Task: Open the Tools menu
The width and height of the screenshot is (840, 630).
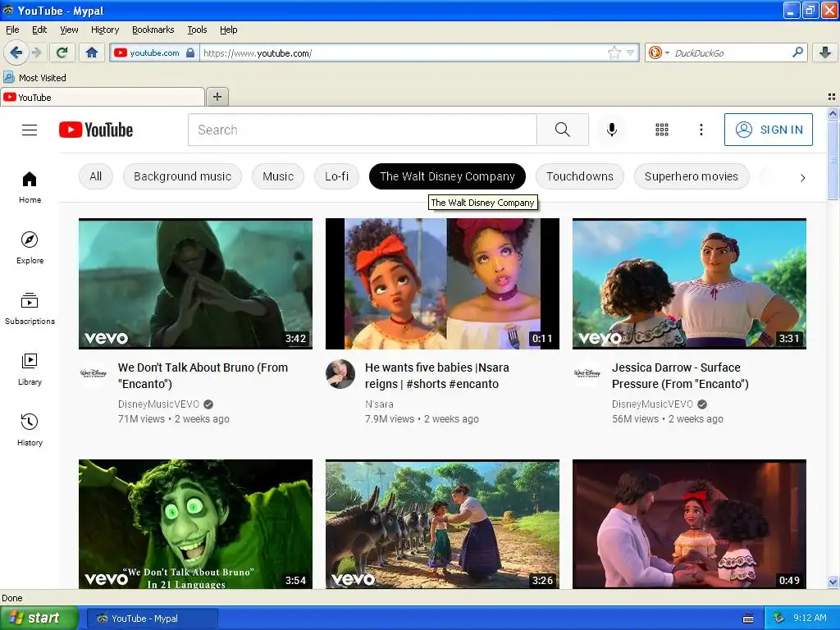Action: tap(197, 30)
